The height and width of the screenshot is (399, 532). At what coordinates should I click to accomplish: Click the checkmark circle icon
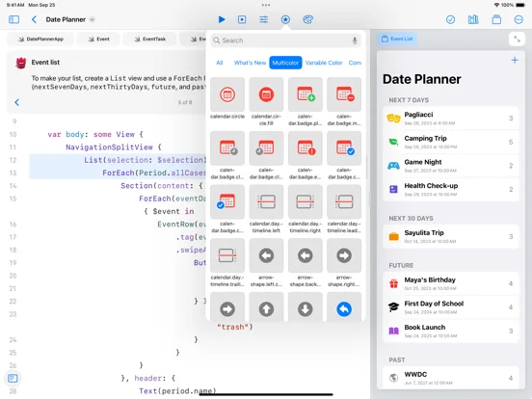(x=451, y=19)
